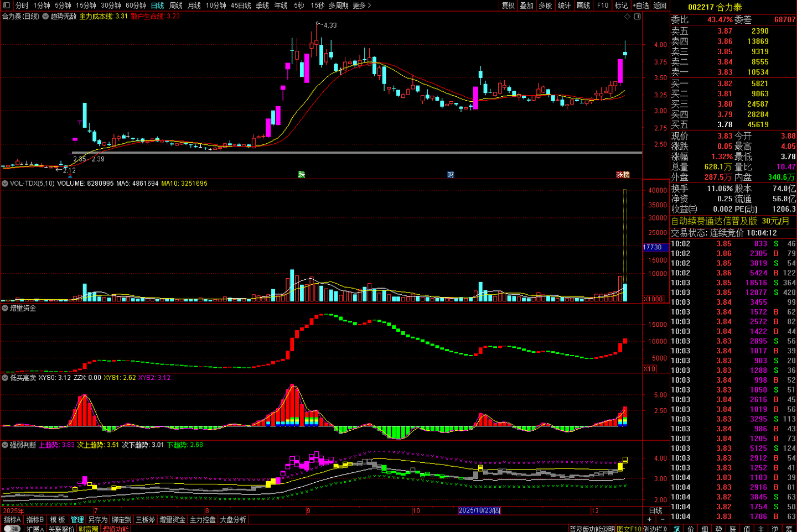This screenshot has width=797, height=532.
Task: Switch to 分时 intraday view
Action: pyautogui.click(x=22, y=6)
